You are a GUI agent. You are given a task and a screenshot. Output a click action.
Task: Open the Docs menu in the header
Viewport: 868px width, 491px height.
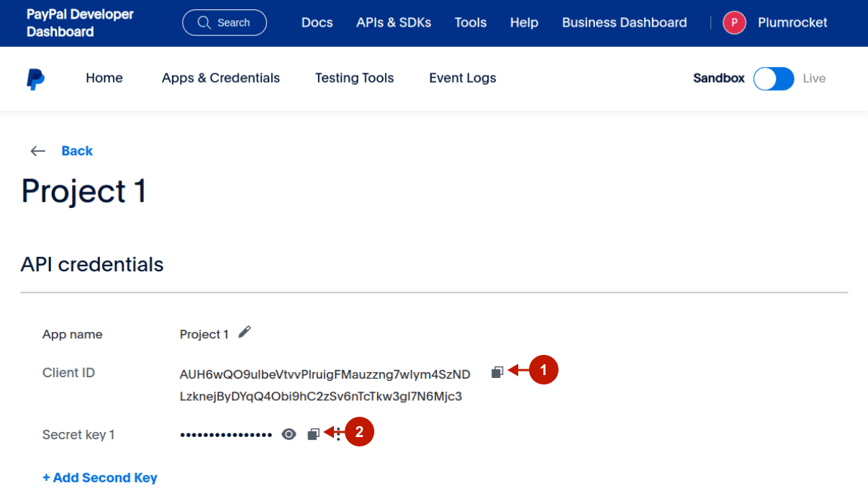pyautogui.click(x=317, y=23)
